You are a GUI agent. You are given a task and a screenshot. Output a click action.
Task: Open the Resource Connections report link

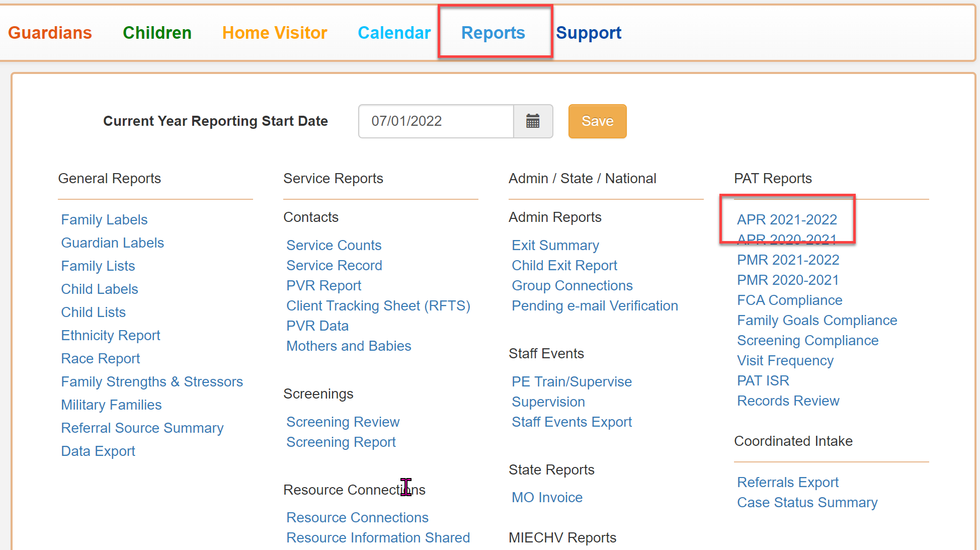358,518
